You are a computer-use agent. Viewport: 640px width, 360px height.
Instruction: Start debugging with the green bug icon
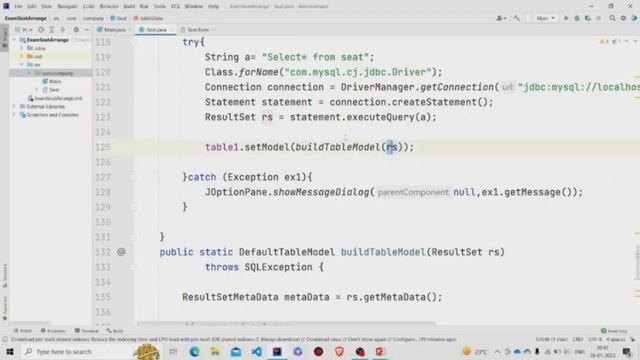[577, 18]
